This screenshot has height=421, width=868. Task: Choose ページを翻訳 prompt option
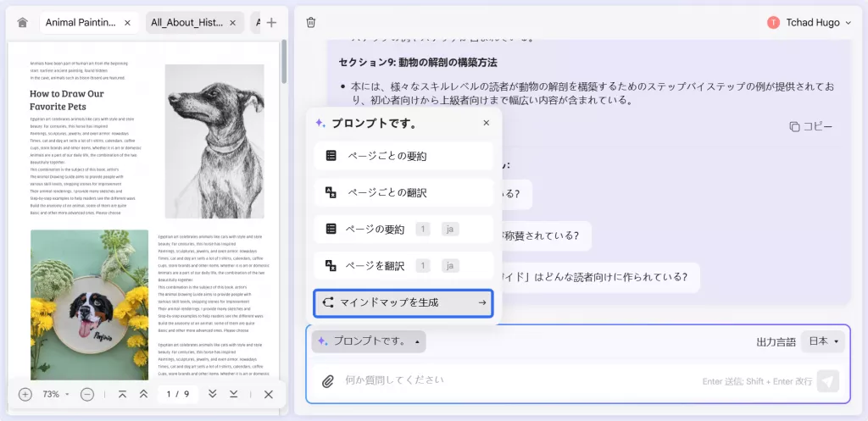[403, 266]
